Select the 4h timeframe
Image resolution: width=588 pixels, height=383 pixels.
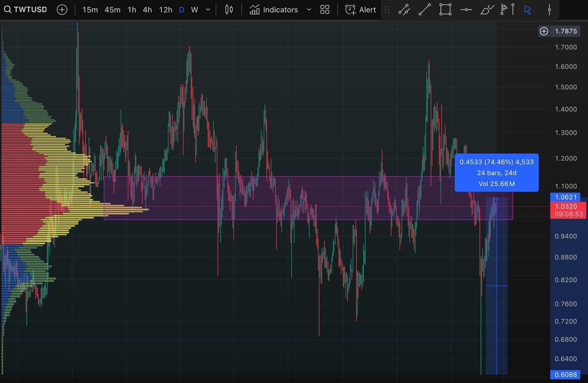pyautogui.click(x=147, y=9)
